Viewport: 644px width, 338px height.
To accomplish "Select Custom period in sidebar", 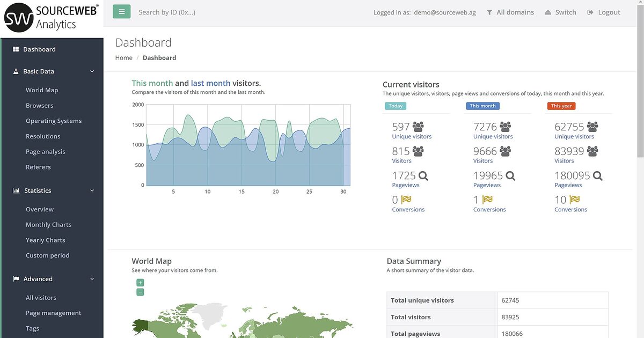I will click(48, 255).
